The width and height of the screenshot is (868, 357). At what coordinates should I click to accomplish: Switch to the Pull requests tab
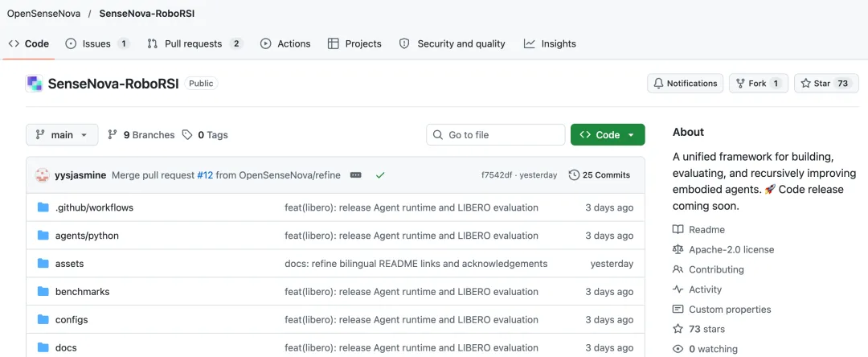click(x=194, y=43)
